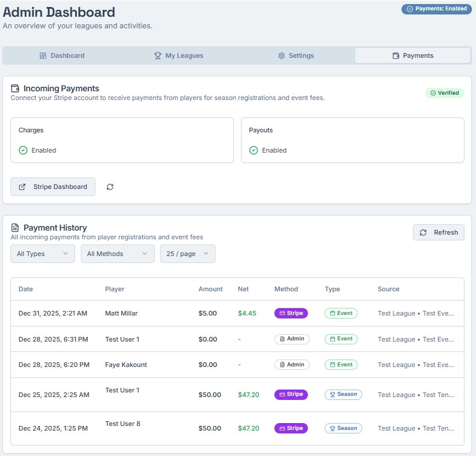Click the Stripe badge on Matt Millar's payment

point(291,313)
